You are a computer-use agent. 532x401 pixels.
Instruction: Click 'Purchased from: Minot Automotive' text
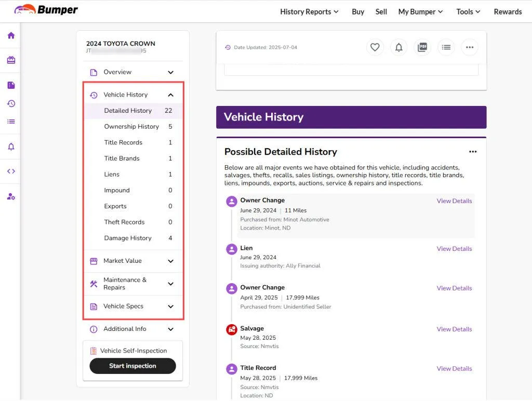click(285, 220)
